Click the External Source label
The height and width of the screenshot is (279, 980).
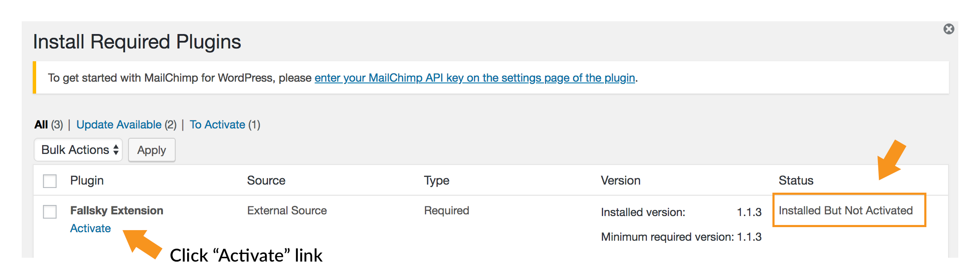point(287,211)
